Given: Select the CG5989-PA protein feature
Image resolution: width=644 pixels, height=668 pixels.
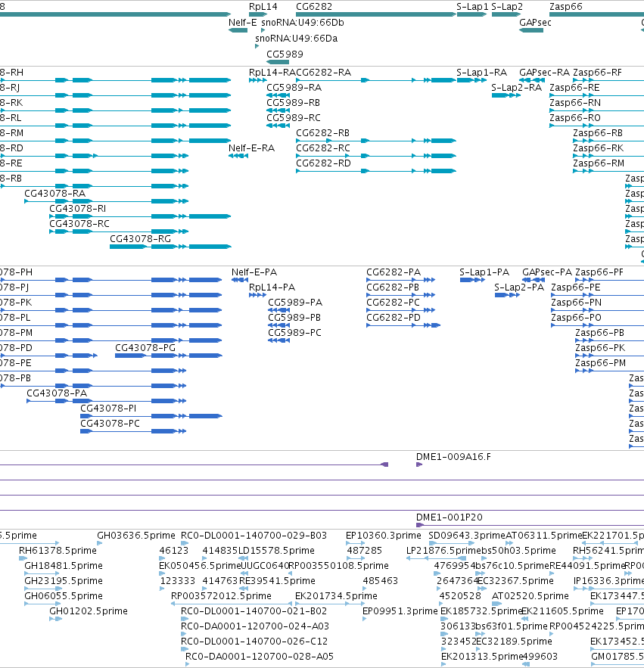Looking at the screenshot, I should click(x=279, y=310).
